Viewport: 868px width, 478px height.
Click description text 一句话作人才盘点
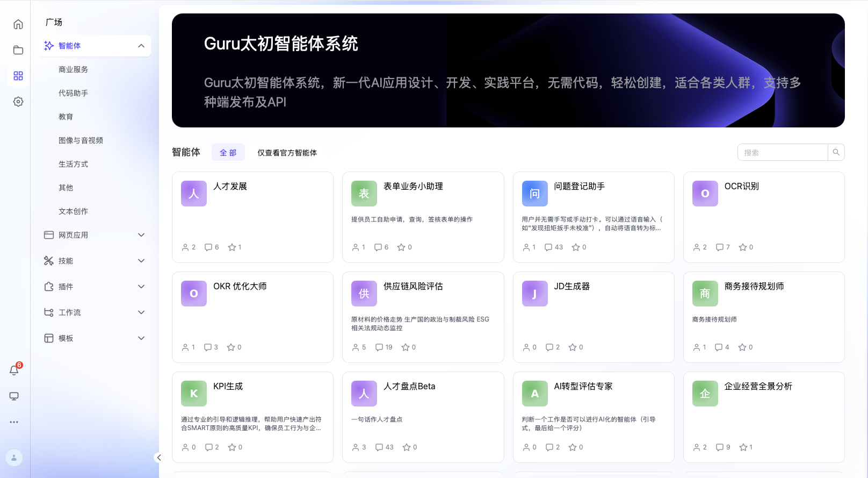point(377,419)
